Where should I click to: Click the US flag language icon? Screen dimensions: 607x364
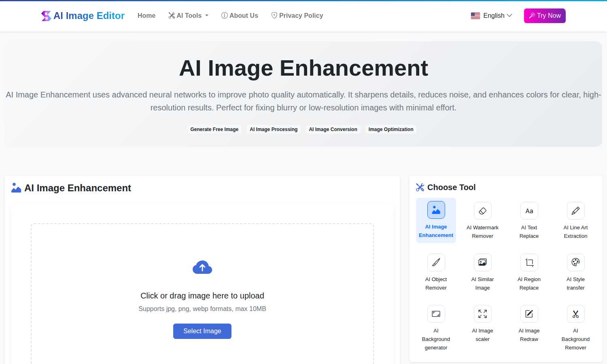(x=475, y=16)
